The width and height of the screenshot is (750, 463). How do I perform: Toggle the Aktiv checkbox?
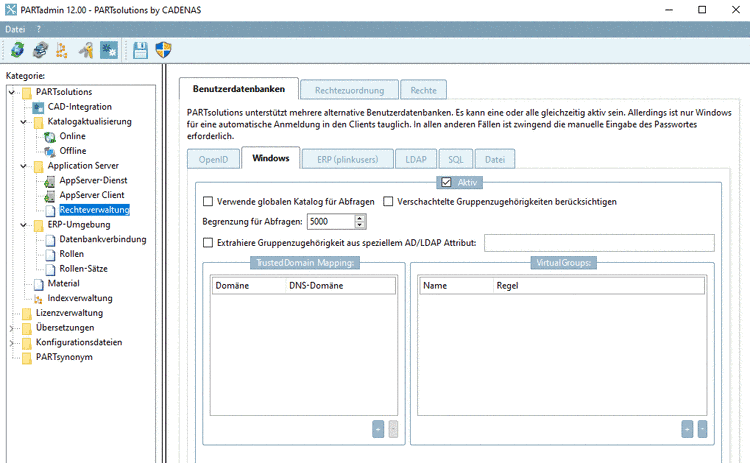pos(446,182)
